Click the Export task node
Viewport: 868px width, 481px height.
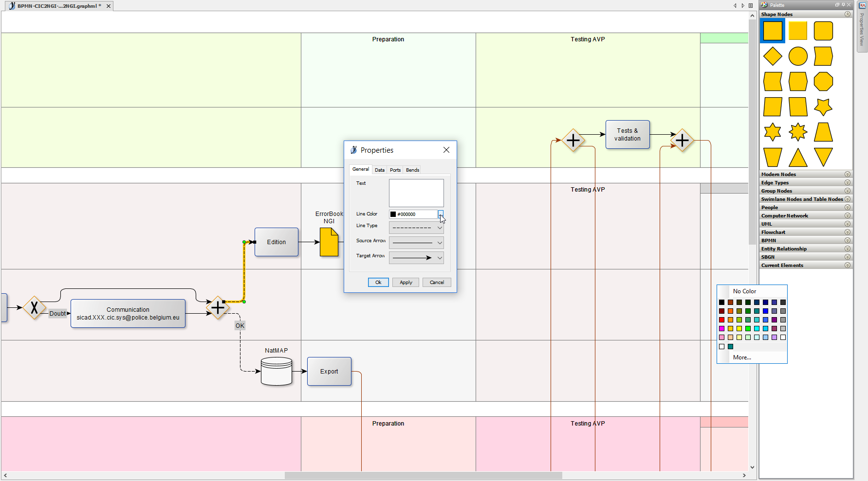pyautogui.click(x=329, y=372)
